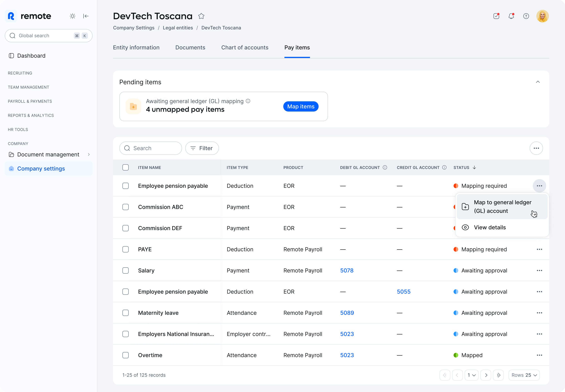Choose Map to general ledger (GL) account
Viewport: 565px width, 392px height.
502,207
